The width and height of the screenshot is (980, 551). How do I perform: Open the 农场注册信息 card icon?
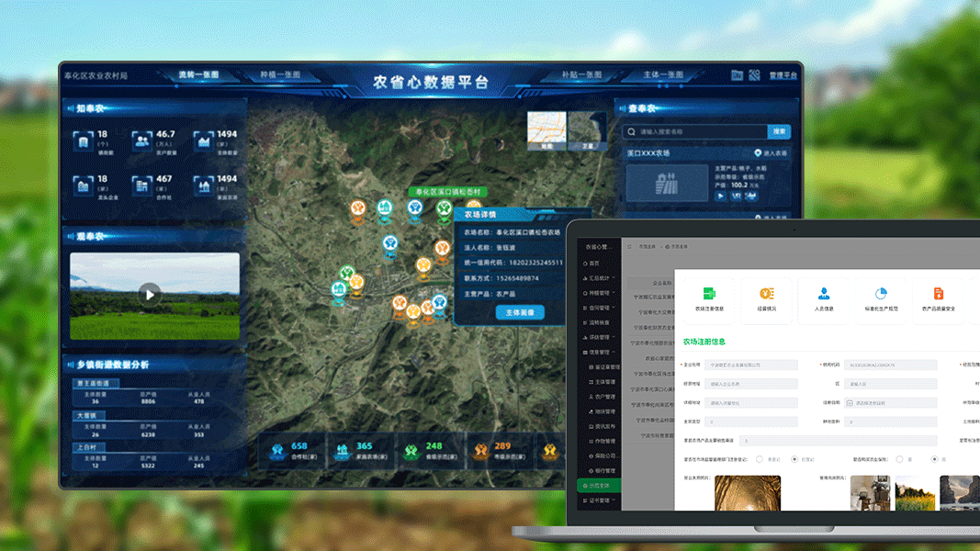point(709,294)
